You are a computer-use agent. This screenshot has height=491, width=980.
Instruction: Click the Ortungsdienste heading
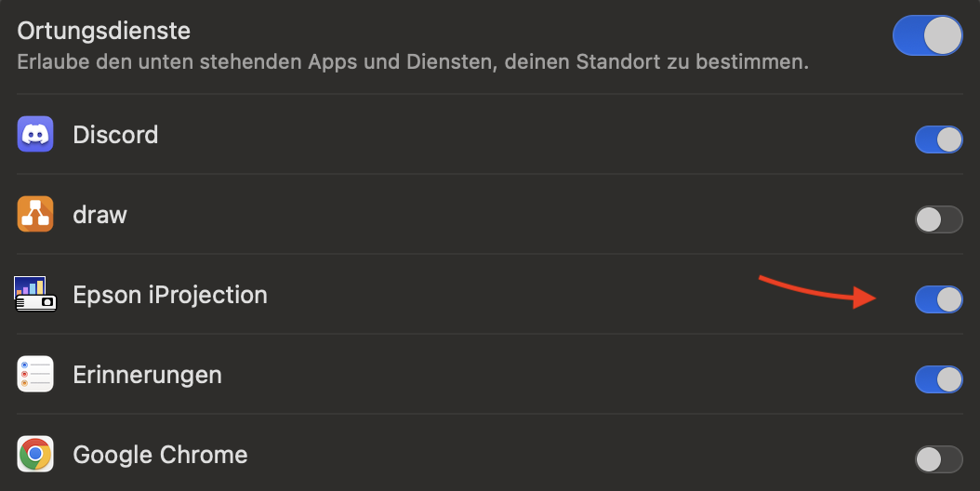pos(104,31)
